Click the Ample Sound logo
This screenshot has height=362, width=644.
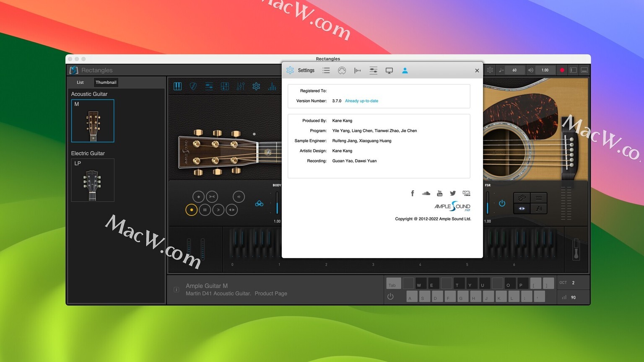click(x=452, y=206)
